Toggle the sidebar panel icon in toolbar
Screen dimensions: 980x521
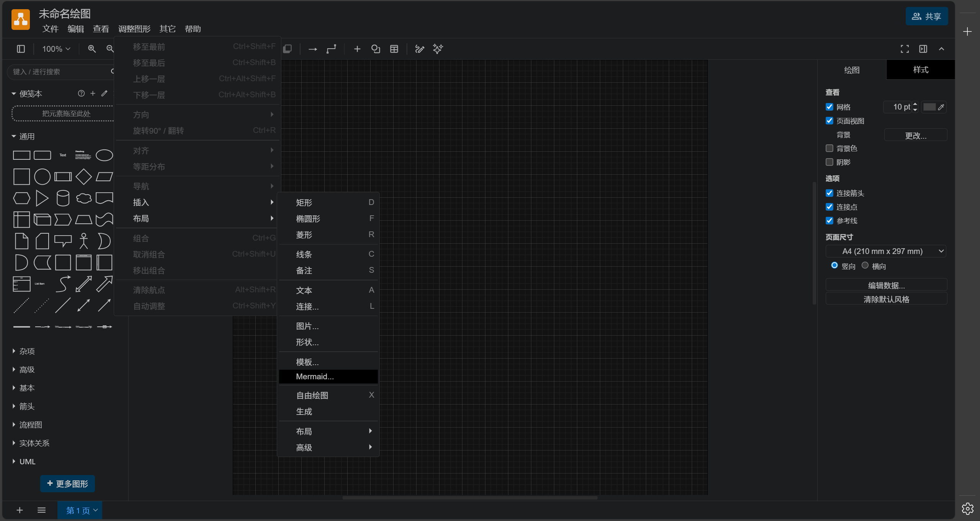[x=21, y=49]
